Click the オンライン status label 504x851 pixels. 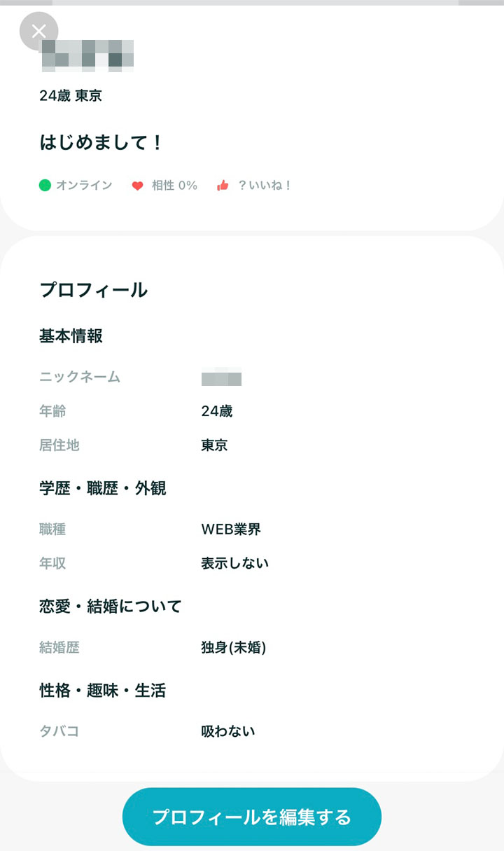coord(84,186)
